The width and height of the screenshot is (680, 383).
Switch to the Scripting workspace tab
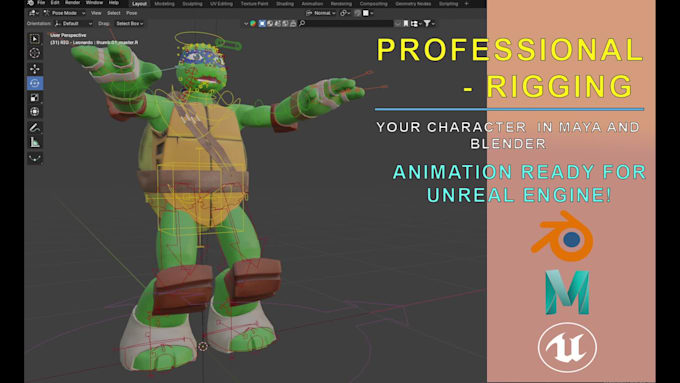pos(448,3)
